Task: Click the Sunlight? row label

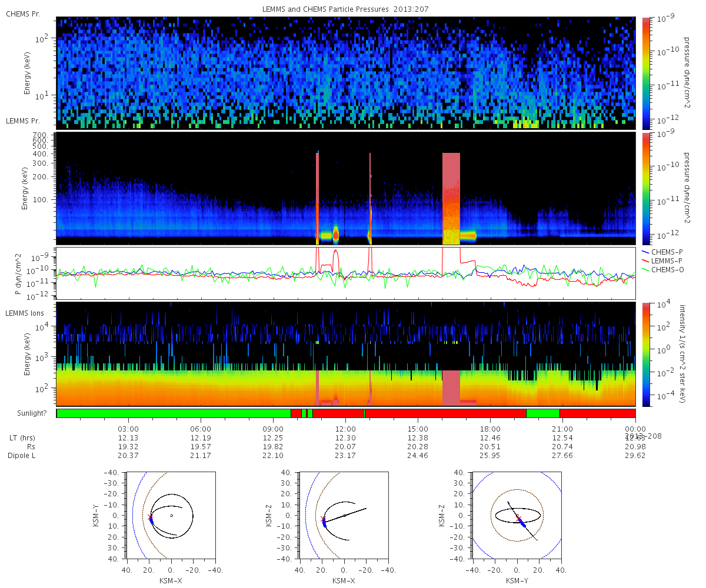Action: click(26, 413)
